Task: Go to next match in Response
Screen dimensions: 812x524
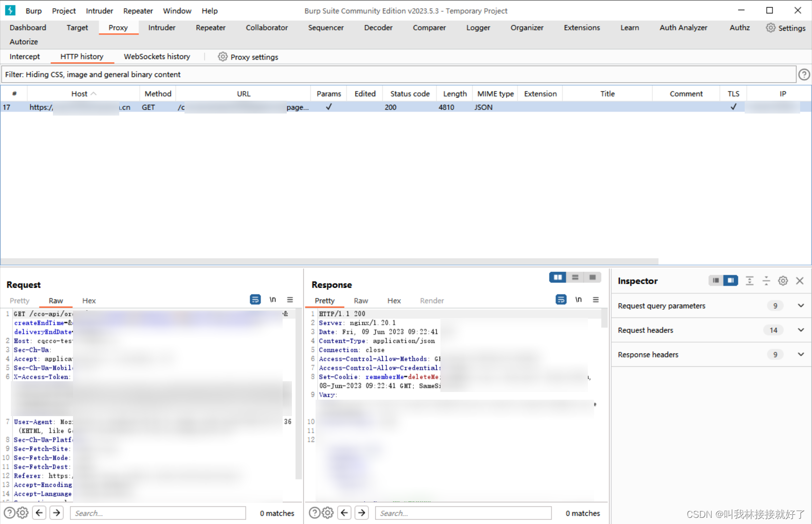Action: tap(362, 513)
